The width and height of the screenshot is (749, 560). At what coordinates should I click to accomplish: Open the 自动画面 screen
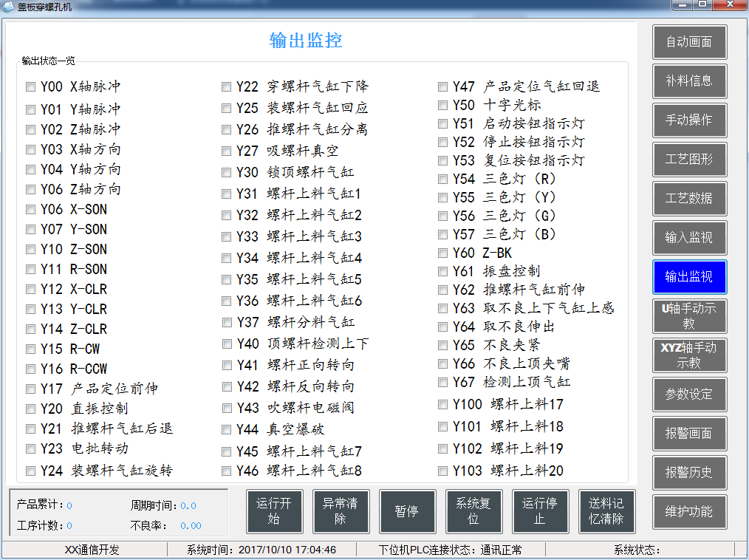(689, 41)
